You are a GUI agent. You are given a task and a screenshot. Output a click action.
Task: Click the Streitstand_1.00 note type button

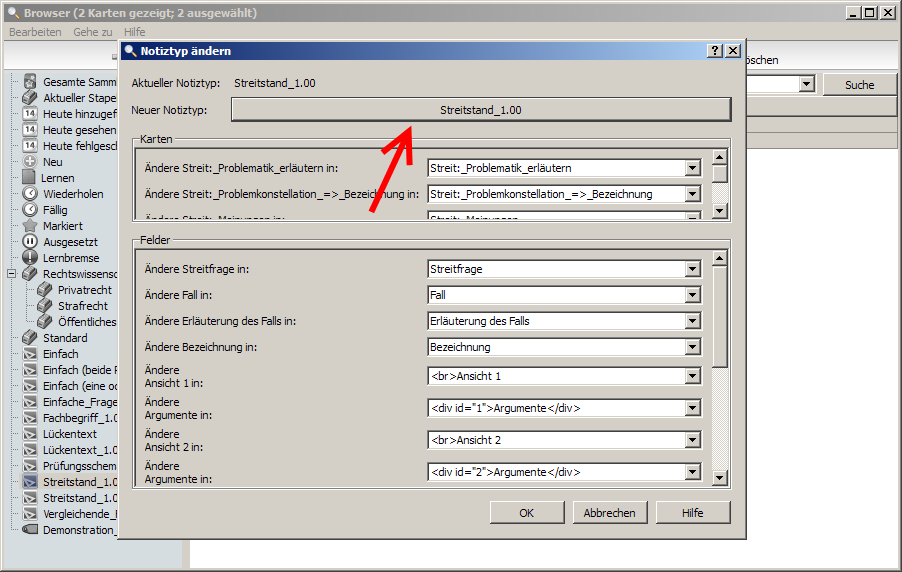[480, 110]
